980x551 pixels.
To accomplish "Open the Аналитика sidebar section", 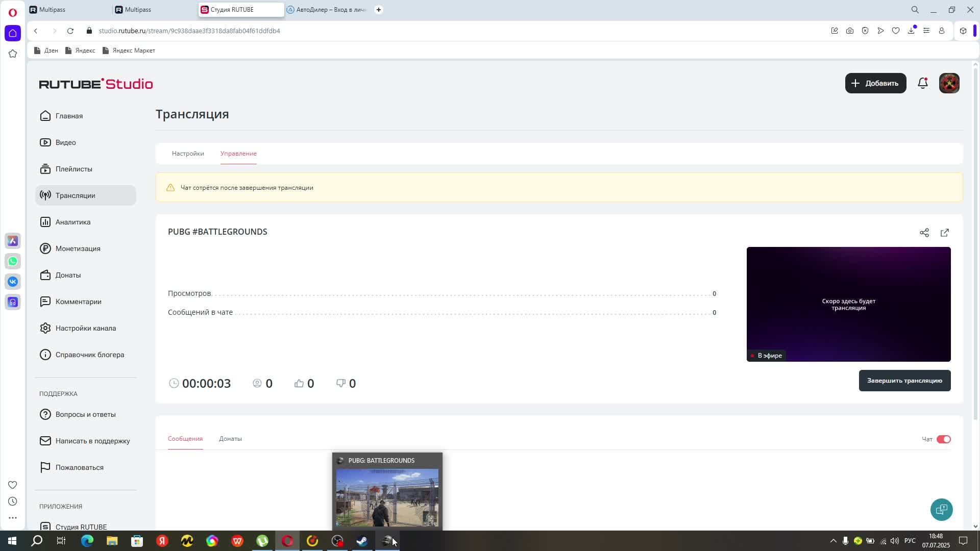I will 73,222.
